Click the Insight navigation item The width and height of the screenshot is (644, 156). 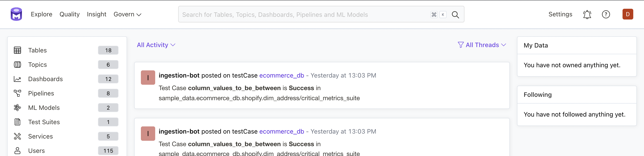click(x=97, y=14)
